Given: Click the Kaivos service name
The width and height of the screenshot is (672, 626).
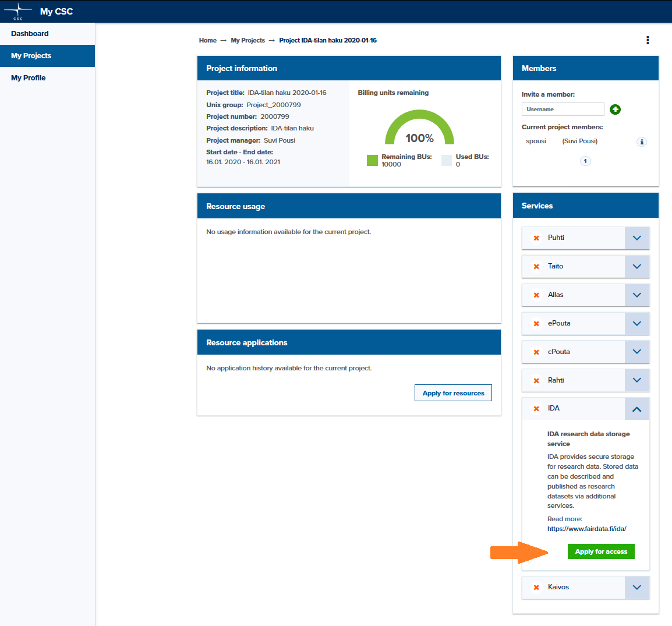Looking at the screenshot, I should point(558,587).
